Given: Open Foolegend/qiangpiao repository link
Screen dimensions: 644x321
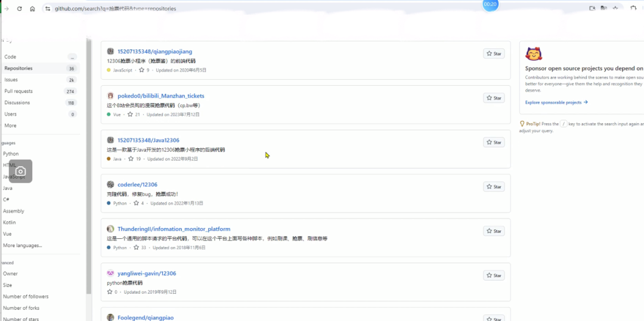Looking at the screenshot, I should (x=145, y=317).
